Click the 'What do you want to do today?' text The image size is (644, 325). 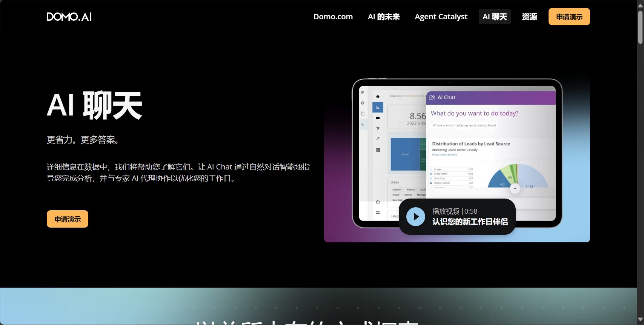click(x=475, y=113)
